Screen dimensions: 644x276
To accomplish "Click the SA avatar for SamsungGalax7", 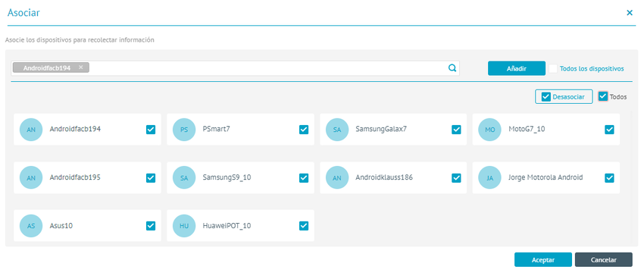I will tap(337, 130).
